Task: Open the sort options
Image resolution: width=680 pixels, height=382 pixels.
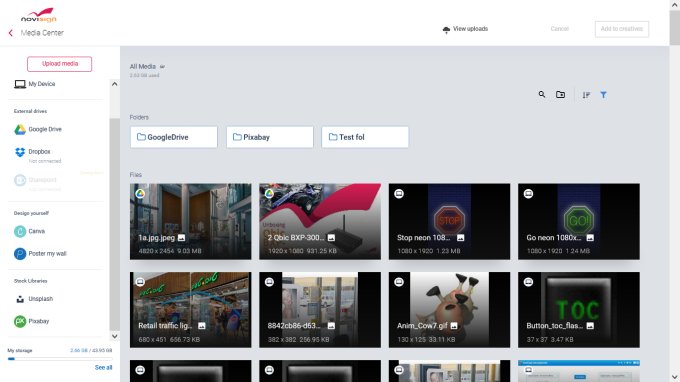Action: 586,95
